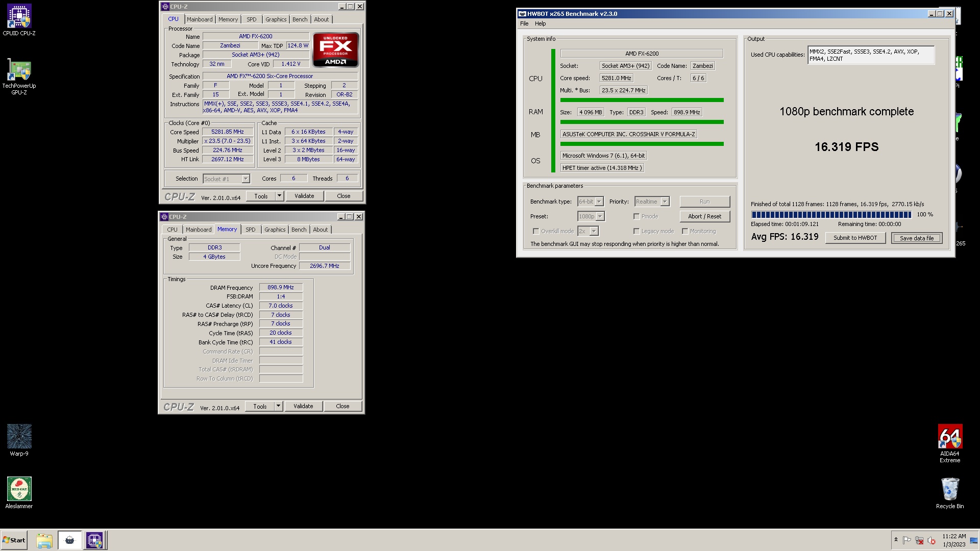Click the AMD FX processor logo

tap(335, 49)
